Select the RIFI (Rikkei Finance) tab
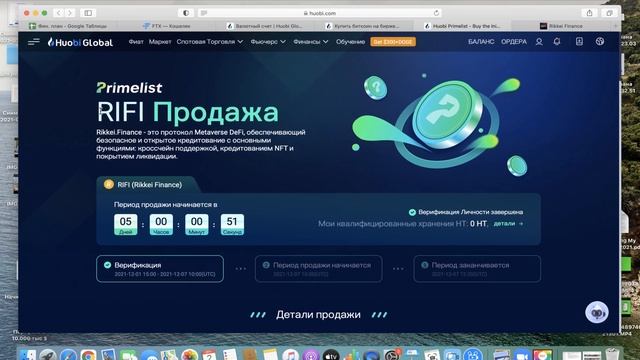The image size is (640, 360). tap(148, 184)
